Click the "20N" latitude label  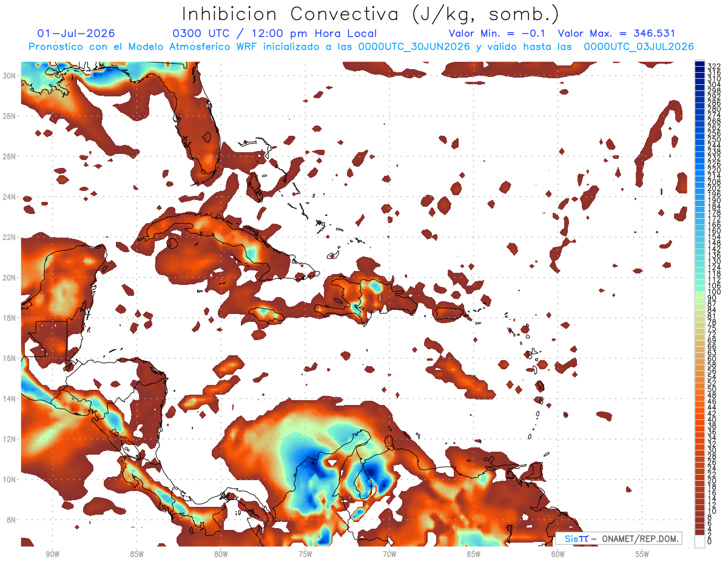click(10, 278)
